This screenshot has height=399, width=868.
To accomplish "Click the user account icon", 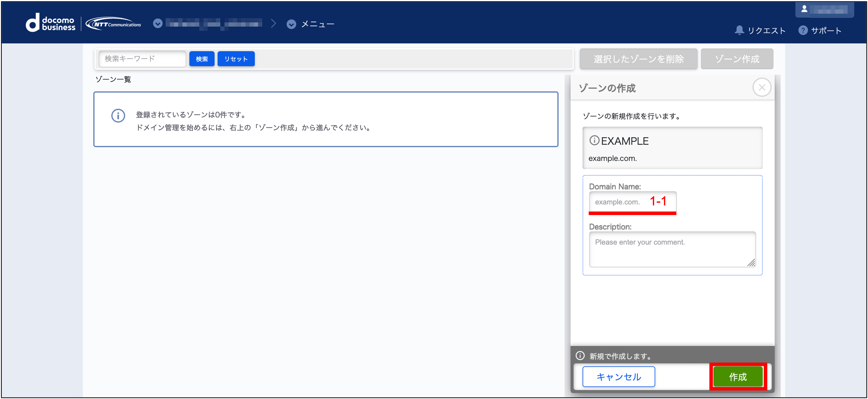I will point(804,9).
